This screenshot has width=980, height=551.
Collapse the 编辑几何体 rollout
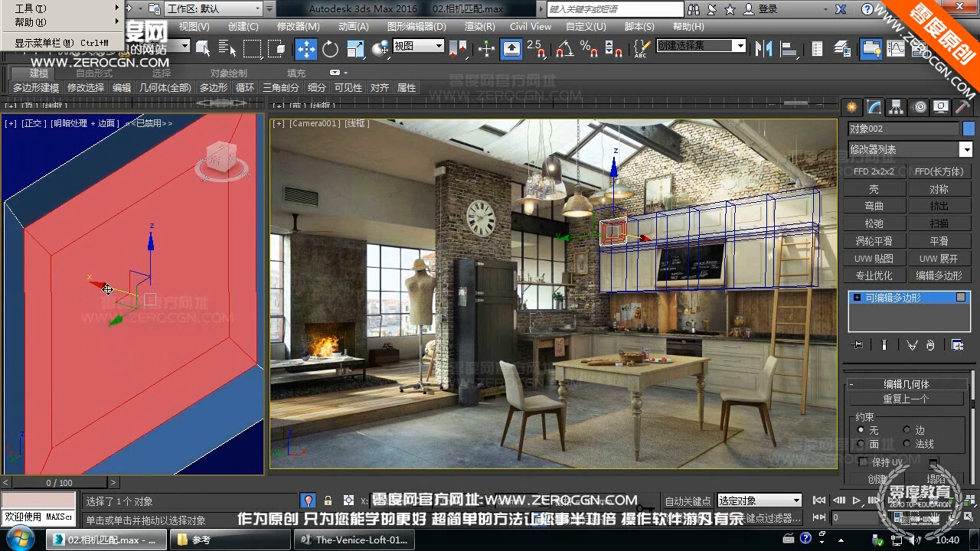906,384
